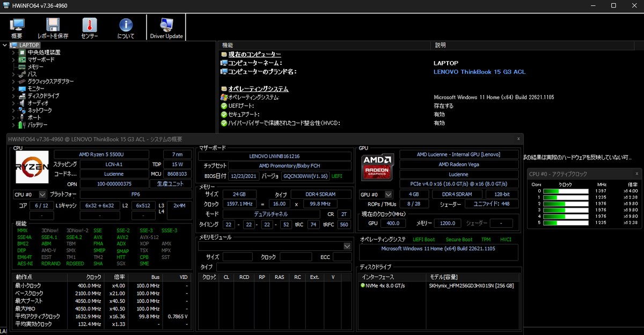Expand the モニター tree node
644x335 pixels.
(x=13, y=88)
